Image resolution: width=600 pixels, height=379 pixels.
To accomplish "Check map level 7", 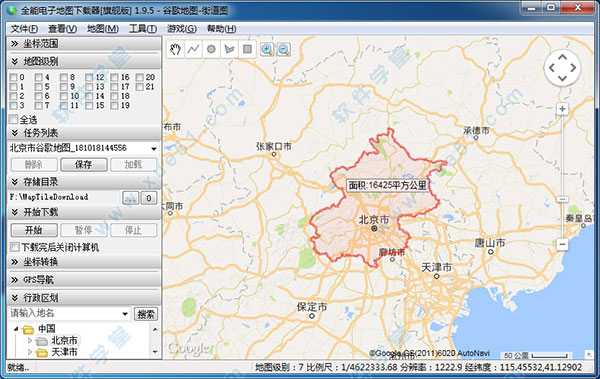I will pyautogui.click(x=38, y=106).
